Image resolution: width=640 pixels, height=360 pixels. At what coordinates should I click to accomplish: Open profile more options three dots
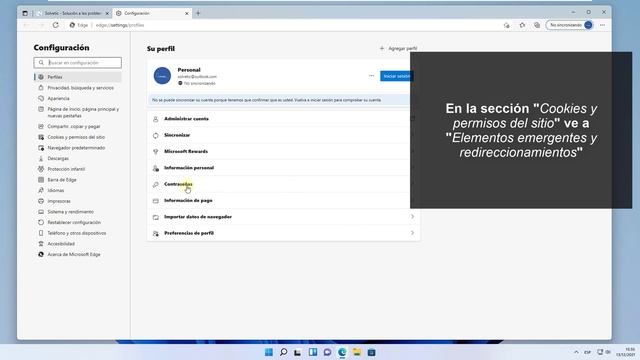pos(371,76)
